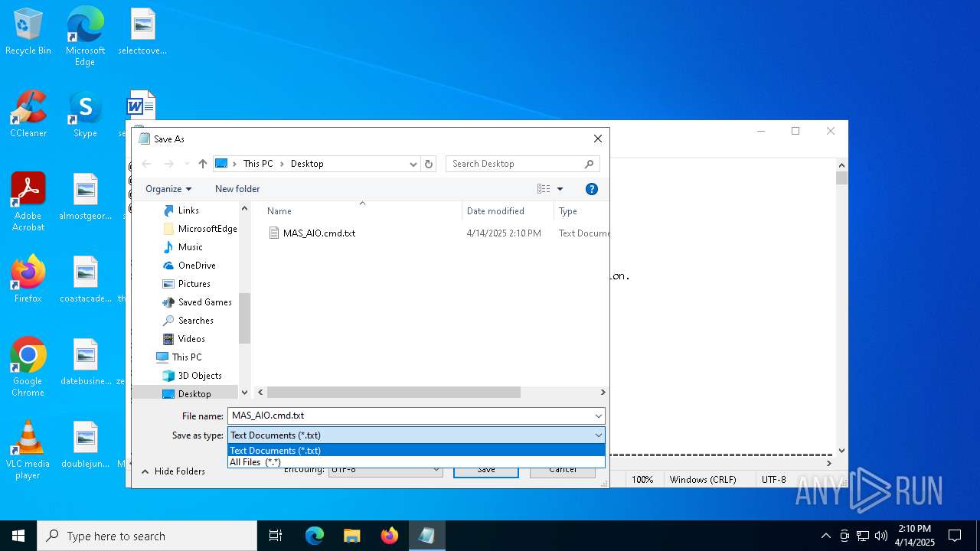Click the Help question mark icon
The height and width of the screenshot is (551, 980).
(591, 189)
